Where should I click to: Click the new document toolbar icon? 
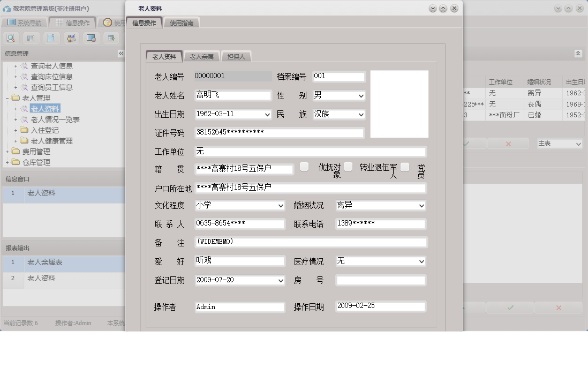(x=50, y=38)
